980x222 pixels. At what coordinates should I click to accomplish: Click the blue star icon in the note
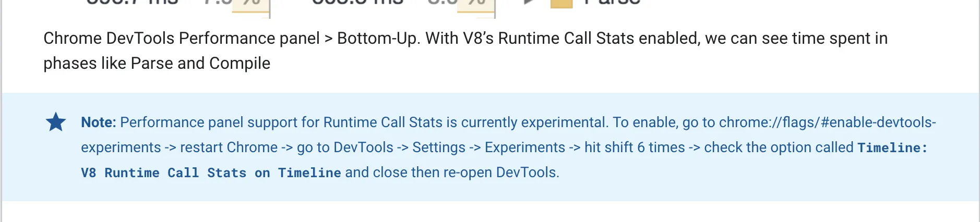(56, 122)
